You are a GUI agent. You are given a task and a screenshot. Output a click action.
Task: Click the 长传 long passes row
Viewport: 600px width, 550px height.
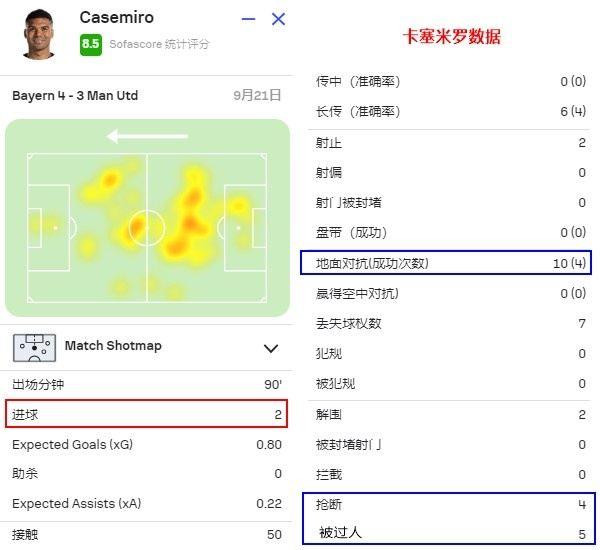click(449, 111)
